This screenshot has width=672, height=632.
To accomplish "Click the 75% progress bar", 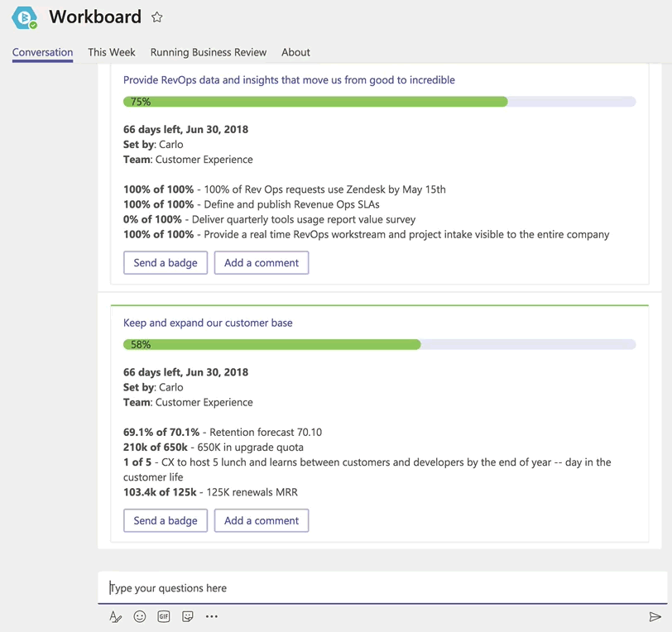I will pos(380,102).
